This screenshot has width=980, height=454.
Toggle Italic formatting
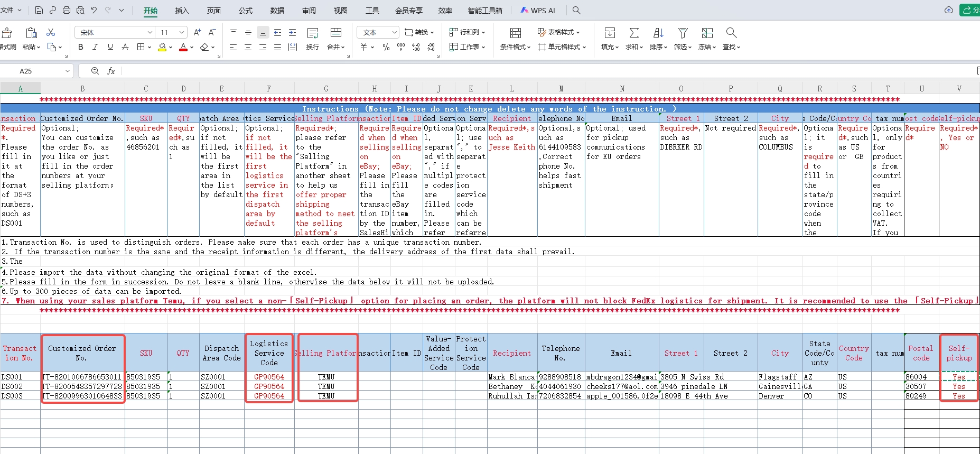[x=95, y=47]
